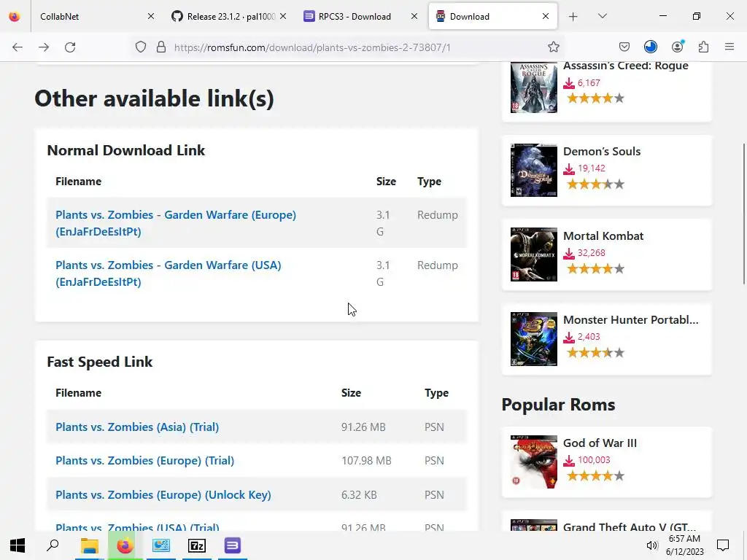
Task: Reload the current page
Action: [70, 47]
